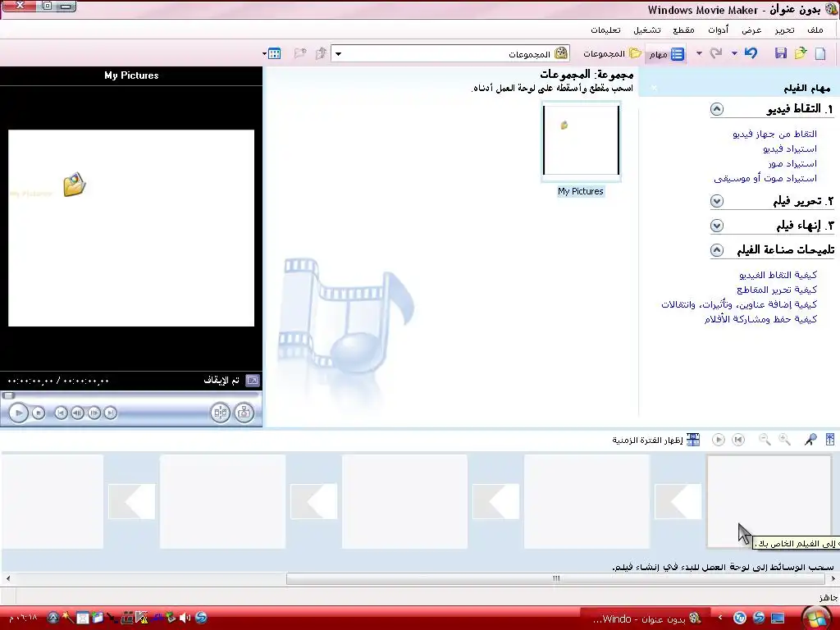The height and width of the screenshot is (630, 840).
Task: Click the Next Frame button
Action: [94, 413]
